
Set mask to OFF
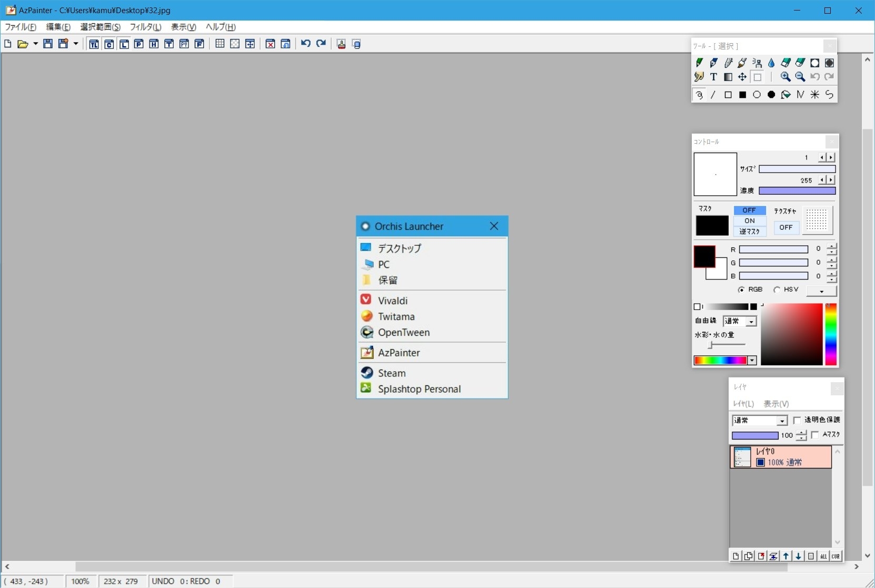[x=750, y=210]
